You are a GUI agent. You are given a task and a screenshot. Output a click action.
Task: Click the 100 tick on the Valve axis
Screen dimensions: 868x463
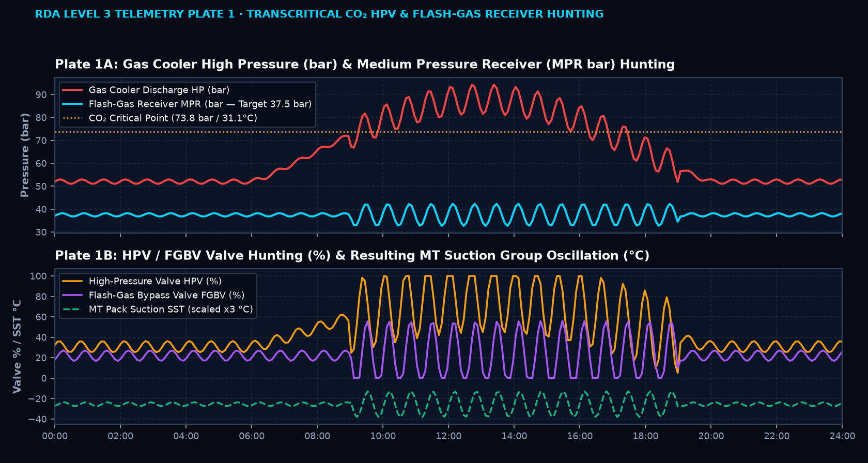(x=39, y=276)
